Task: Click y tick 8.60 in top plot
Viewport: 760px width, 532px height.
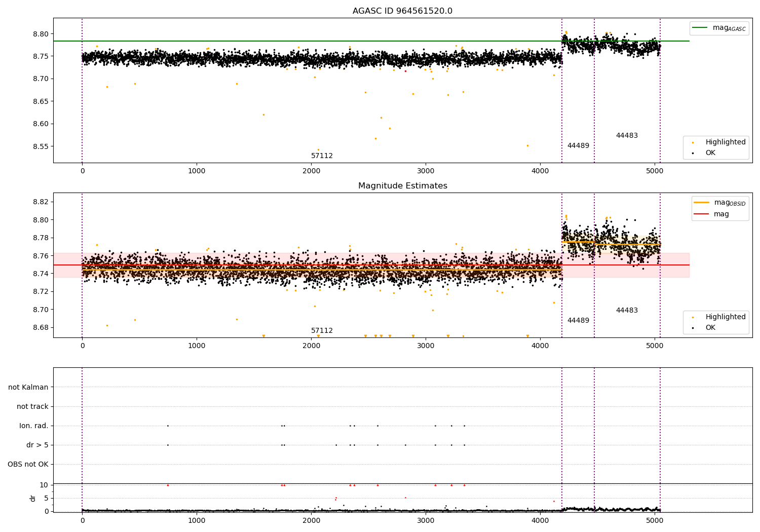Action: coord(41,124)
